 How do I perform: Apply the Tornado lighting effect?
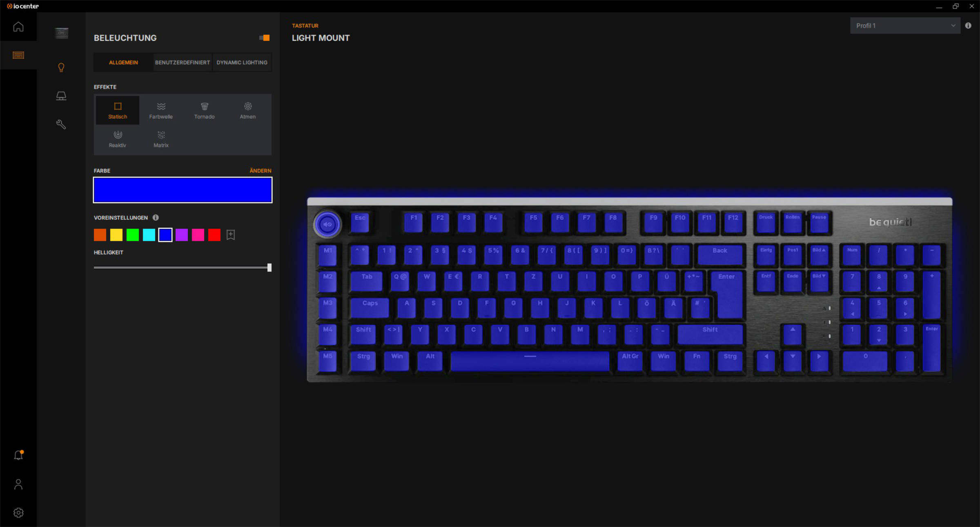coord(204,110)
